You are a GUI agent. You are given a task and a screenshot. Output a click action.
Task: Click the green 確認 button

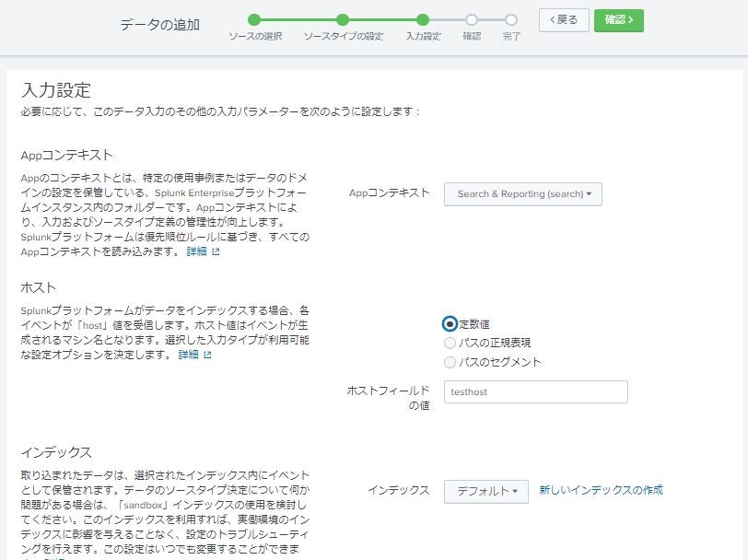click(x=619, y=18)
